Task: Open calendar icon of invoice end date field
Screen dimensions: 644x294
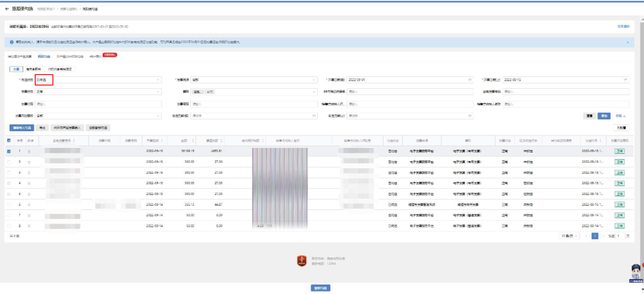Action: [625, 79]
